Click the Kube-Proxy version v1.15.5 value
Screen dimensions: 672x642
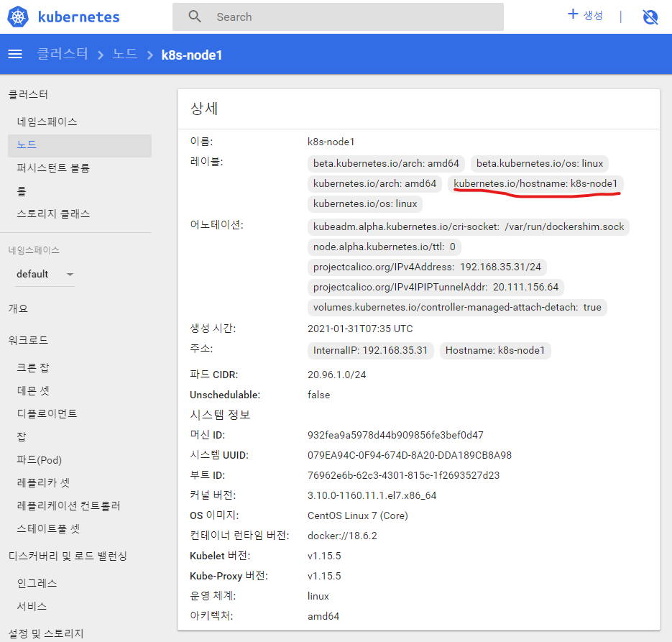pos(324,576)
